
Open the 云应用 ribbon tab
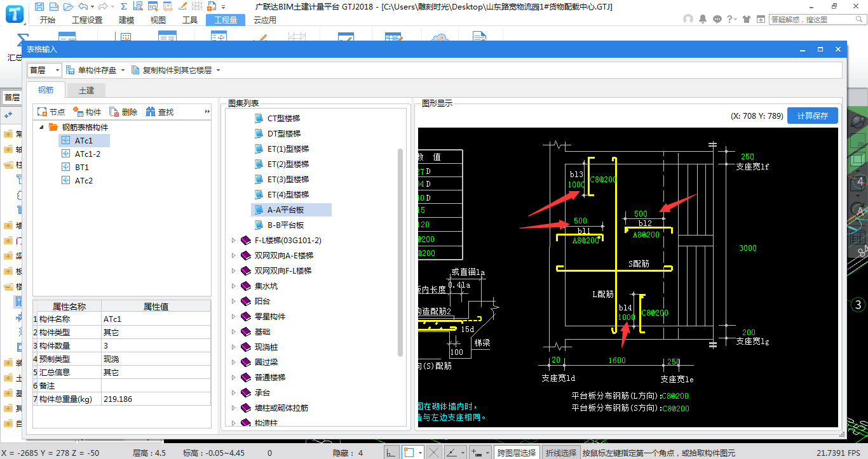pyautogui.click(x=265, y=20)
